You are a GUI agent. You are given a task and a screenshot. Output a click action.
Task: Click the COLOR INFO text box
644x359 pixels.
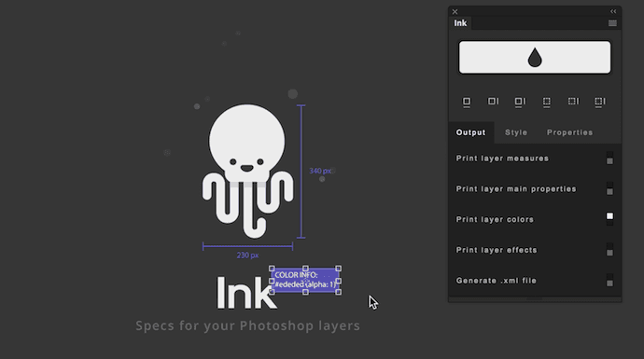305,280
